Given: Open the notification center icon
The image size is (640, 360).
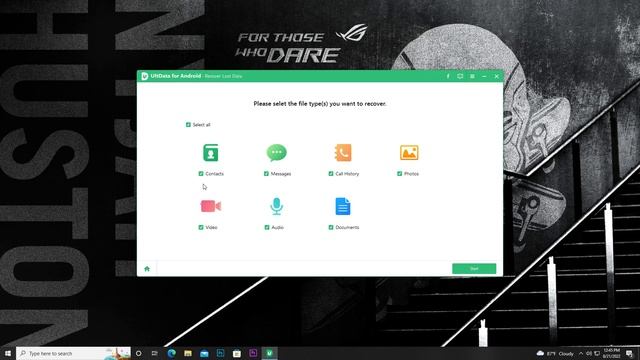Looking at the screenshot, I should [629, 353].
